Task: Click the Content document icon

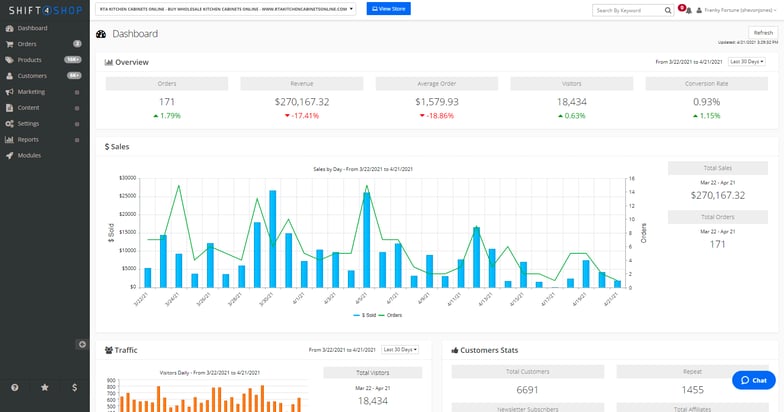Action: [10, 108]
